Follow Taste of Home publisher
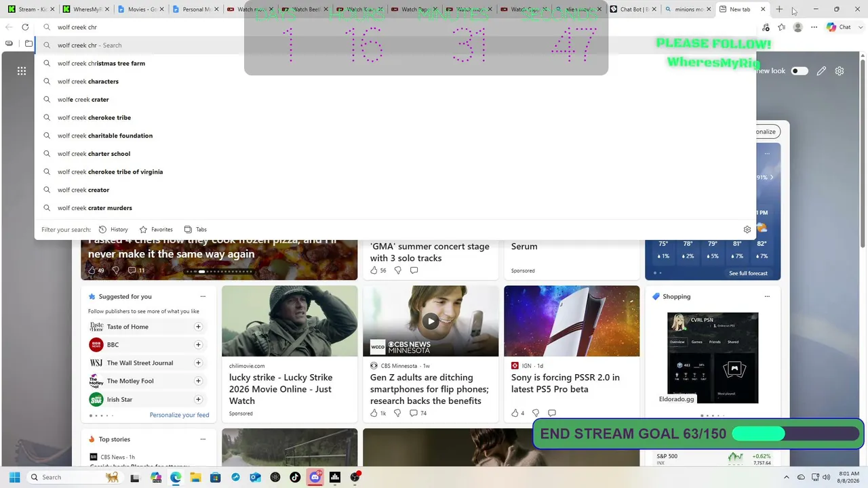868x488 pixels. [198, 327]
